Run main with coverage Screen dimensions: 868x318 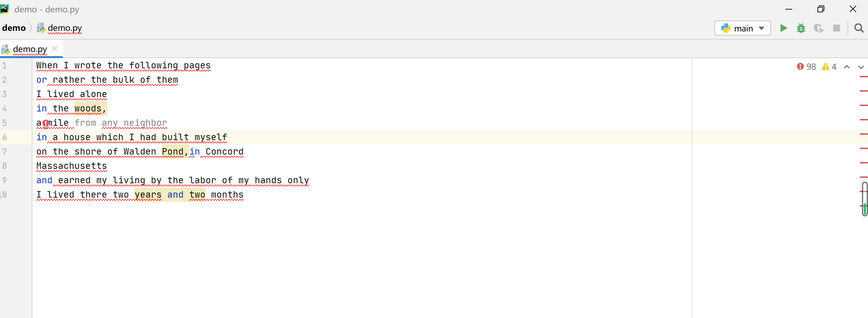pos(819,28)
